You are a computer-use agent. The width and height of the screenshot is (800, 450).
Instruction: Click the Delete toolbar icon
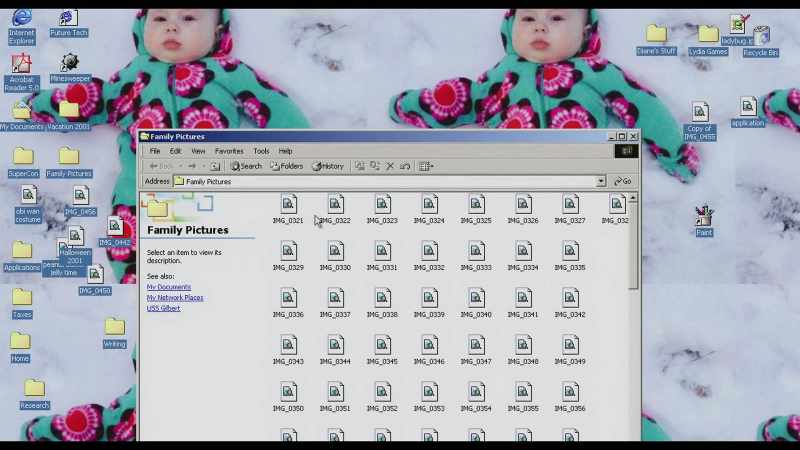[390, 166]
